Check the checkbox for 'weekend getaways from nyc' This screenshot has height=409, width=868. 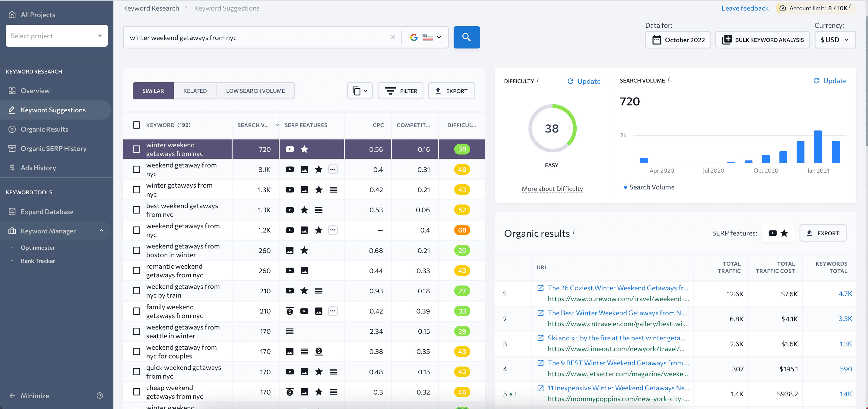coord(136,230)
